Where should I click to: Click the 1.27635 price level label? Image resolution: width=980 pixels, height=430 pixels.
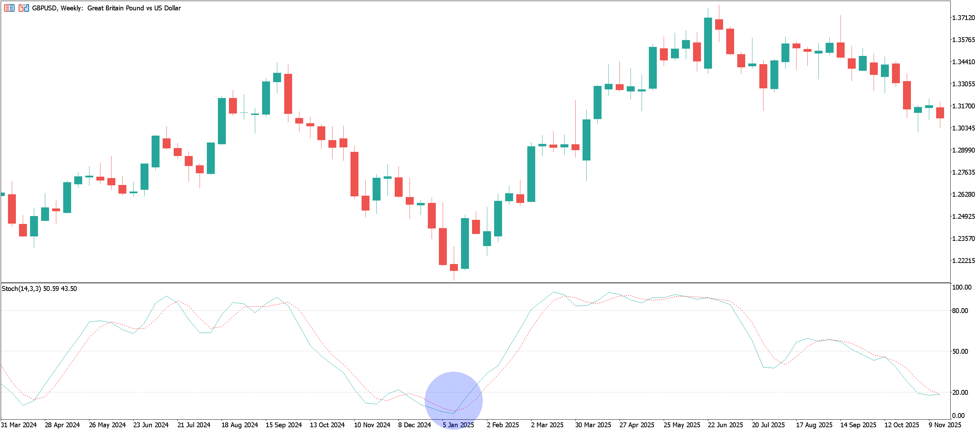[963, 172]
